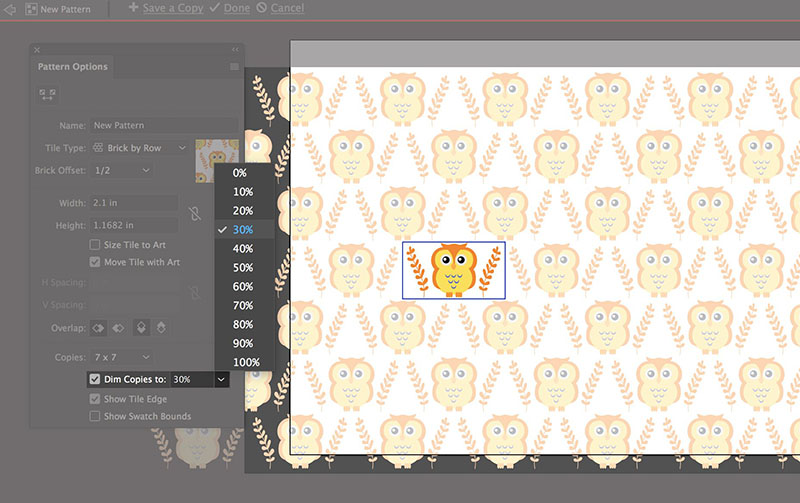This screenshot has width=800, height=503.
Task: Uncheck Move Tile with Art
Action: click(x=94, y=262)
